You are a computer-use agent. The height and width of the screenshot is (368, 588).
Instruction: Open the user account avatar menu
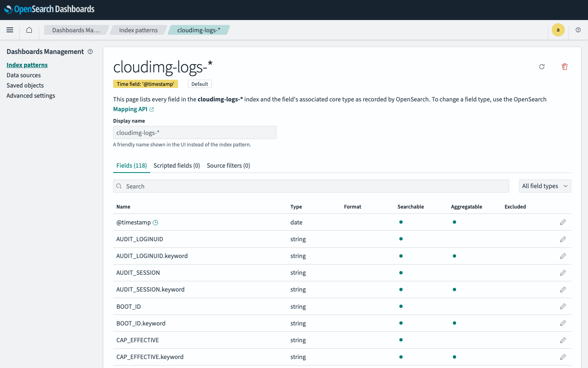(x=558, y=30)
